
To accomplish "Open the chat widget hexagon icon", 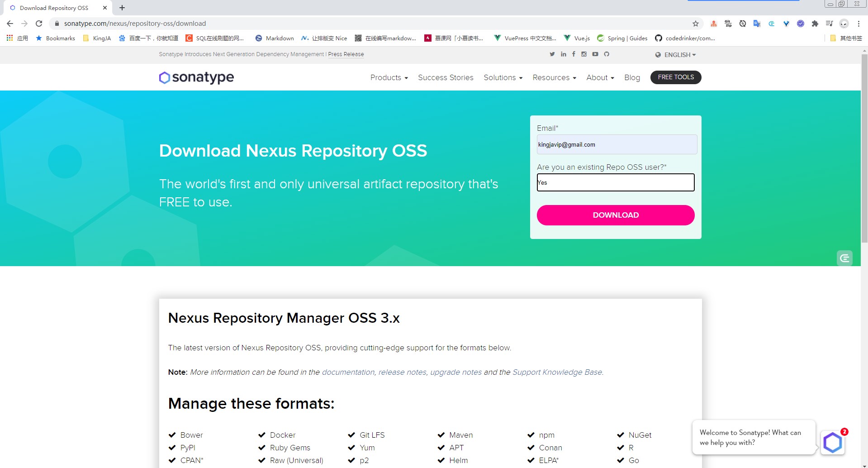I will (833, 442).
